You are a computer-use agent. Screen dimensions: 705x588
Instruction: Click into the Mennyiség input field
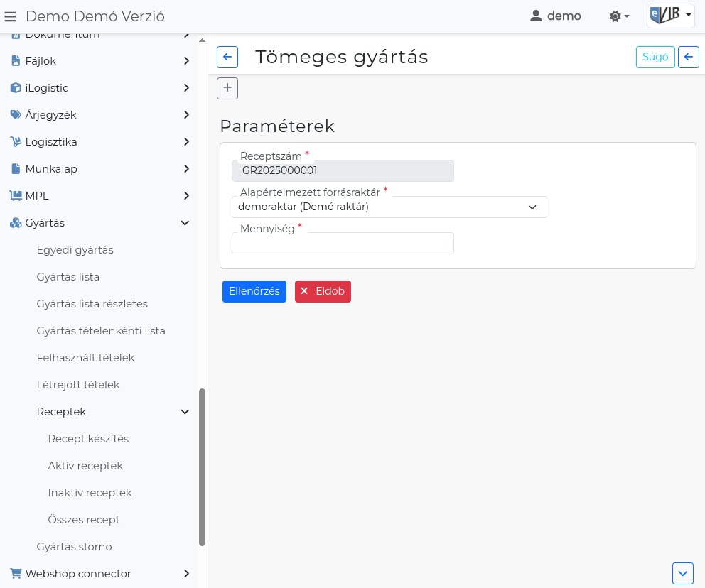[343, 244]
